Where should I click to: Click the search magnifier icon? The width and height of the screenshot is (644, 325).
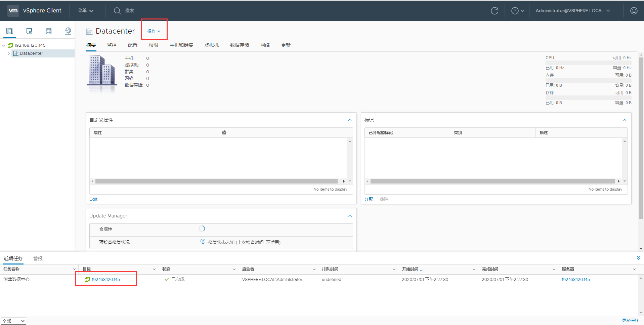(x=117, y=10)
